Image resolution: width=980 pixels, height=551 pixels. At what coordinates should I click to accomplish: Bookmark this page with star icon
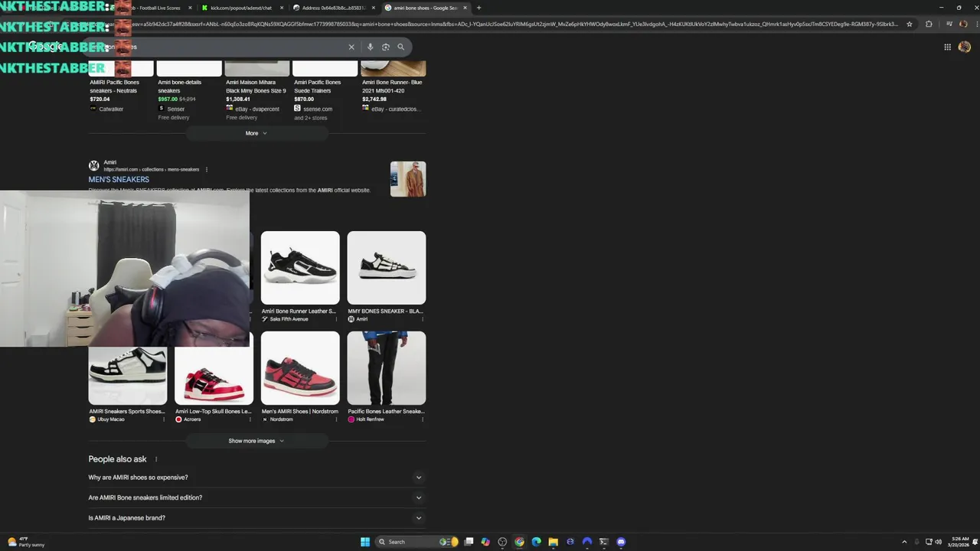point(909,24)
